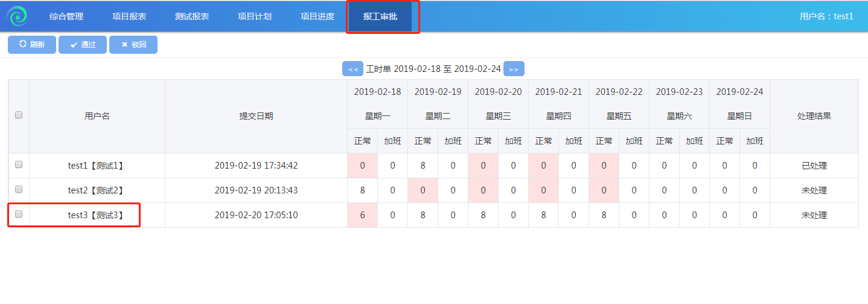
Task: Click the 驳回 reject button
Action: click(x=133, y=45)
